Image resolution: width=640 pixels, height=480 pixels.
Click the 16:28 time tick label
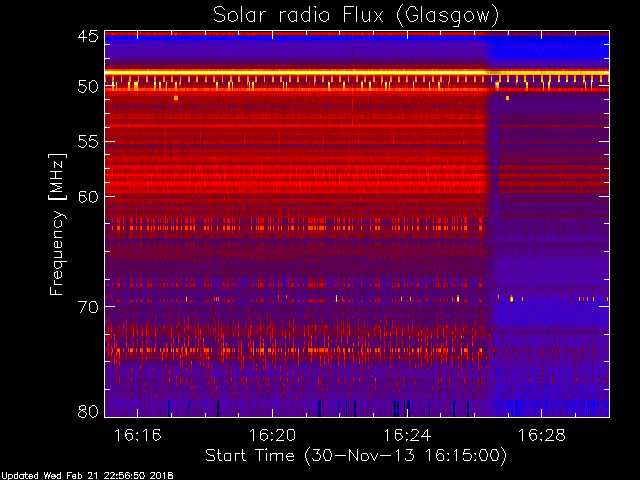click(542, 436)
